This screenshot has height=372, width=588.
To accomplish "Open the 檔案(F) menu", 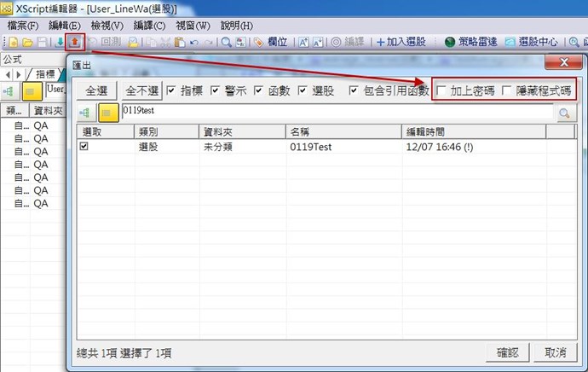I will [x=21, y=26].
